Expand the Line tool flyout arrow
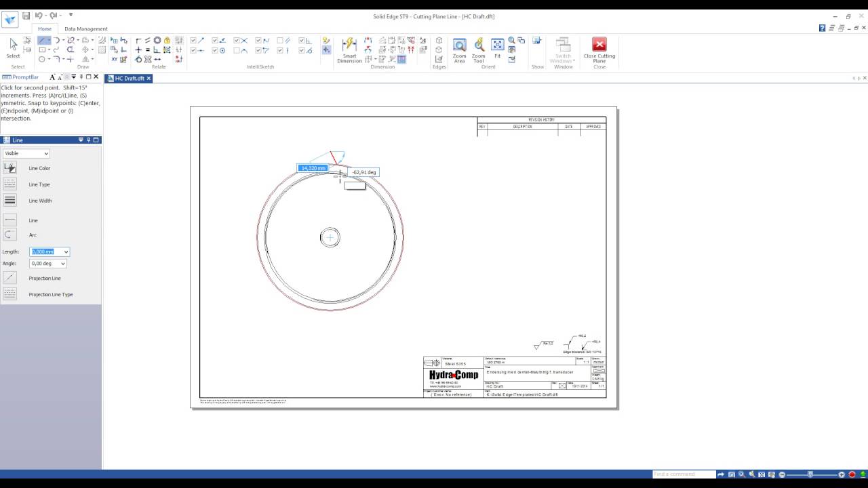 (x=49, y=41)
